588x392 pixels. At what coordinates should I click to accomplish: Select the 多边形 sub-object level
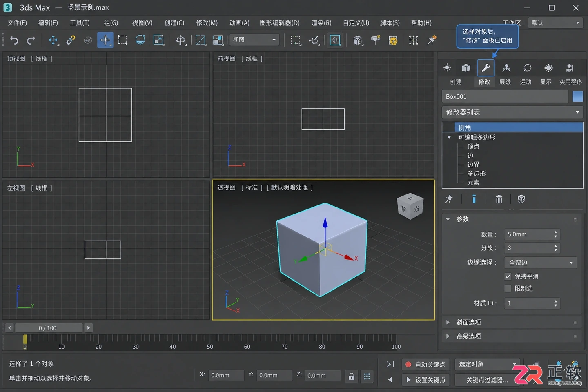477,174
